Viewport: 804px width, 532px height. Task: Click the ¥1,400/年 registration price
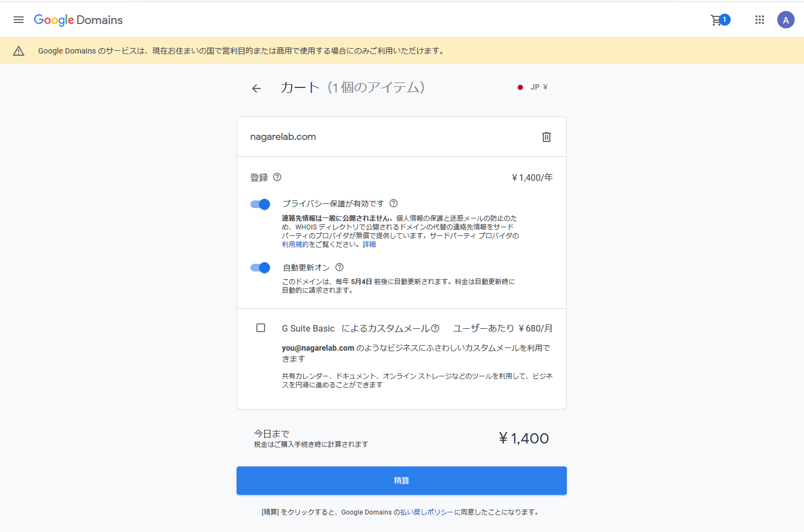pyautogui.click(x=532, y=178)
